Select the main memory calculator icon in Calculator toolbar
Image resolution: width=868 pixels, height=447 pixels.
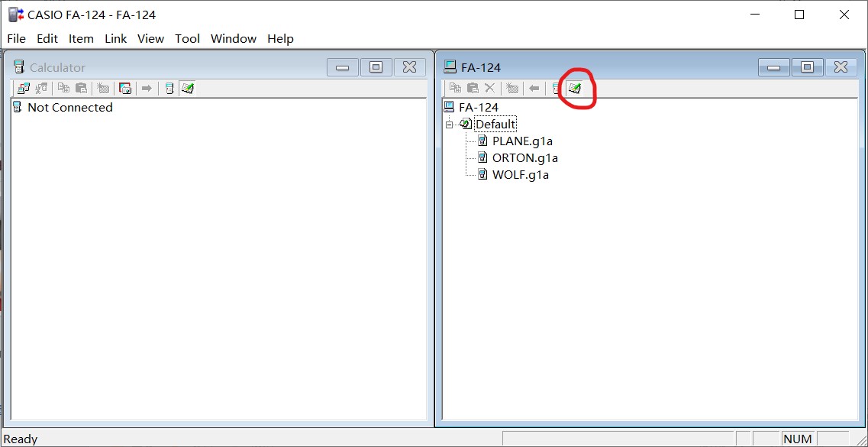169,88
